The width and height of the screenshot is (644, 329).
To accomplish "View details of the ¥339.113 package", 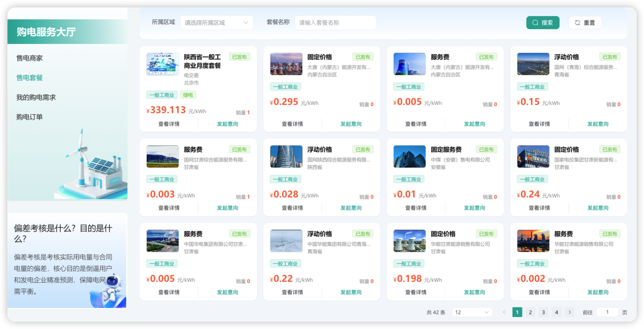I will [169, 124].
